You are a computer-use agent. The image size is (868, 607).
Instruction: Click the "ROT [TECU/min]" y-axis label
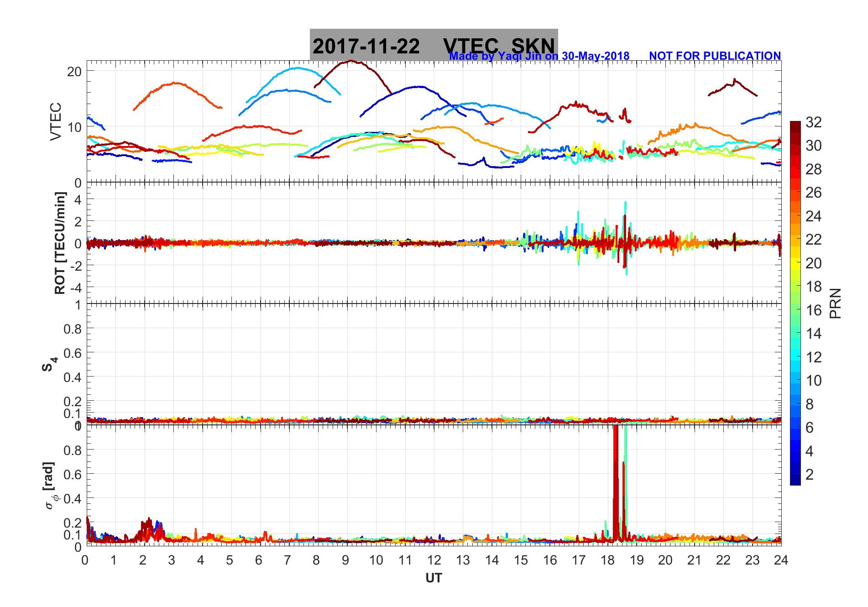pyautogui.click(x=60, y=243)
